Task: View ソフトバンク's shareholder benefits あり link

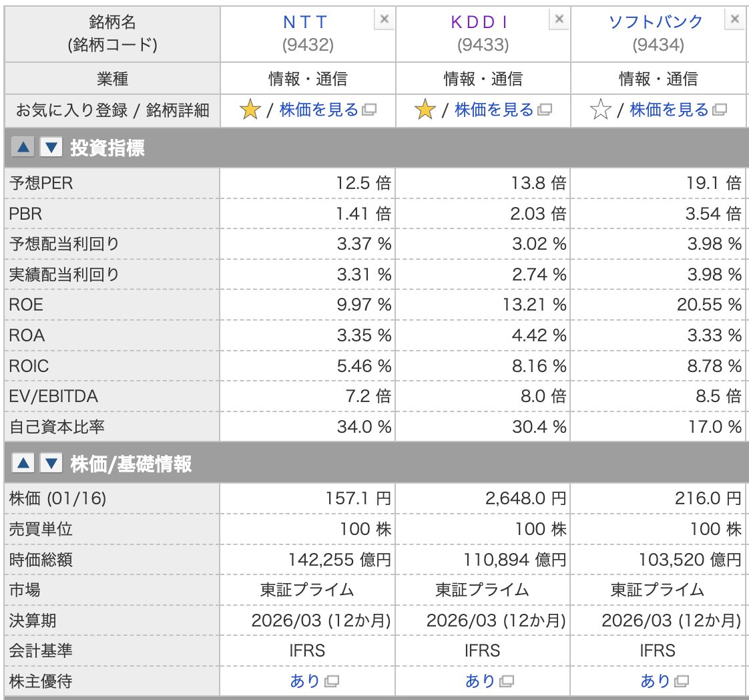Action: point(653,681)
